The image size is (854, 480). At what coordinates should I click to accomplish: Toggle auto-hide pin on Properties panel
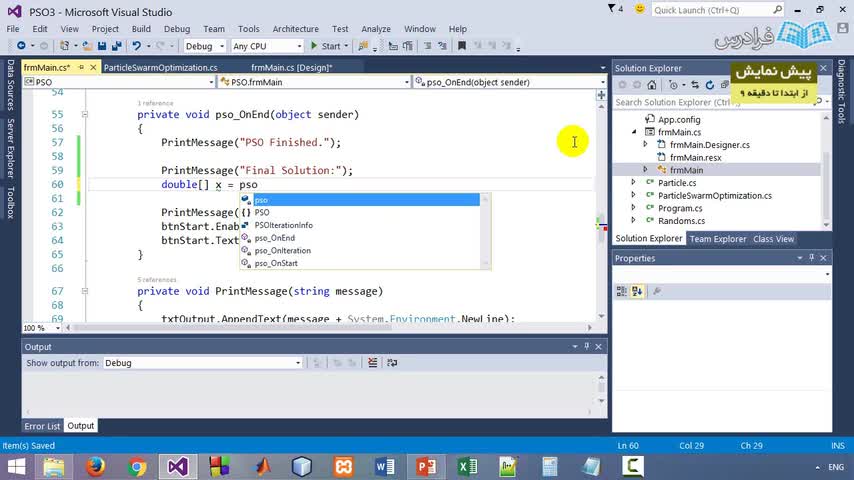(812, 258)
